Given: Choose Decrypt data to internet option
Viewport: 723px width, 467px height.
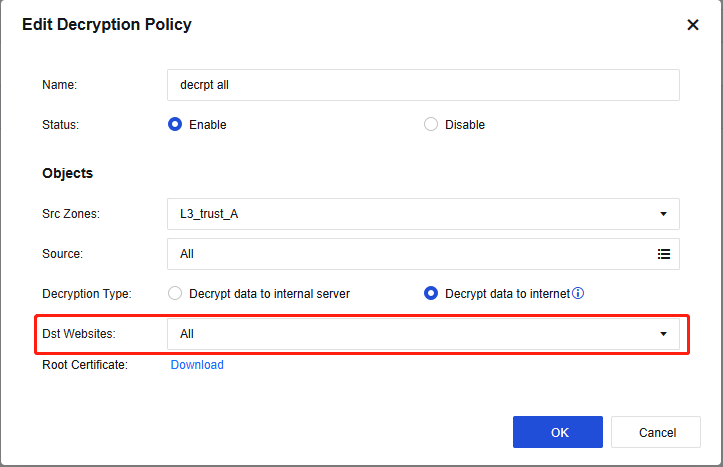Looking at the screenshot, I should 431,294.
